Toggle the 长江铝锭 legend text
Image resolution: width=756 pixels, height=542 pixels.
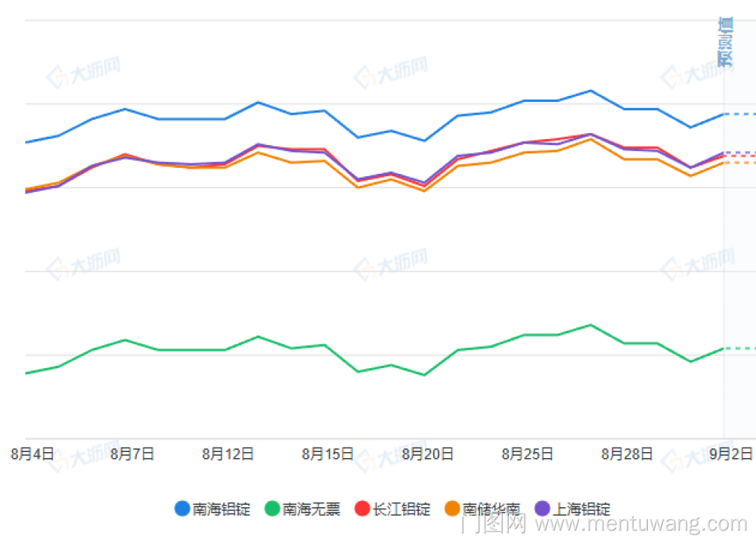tap(401, 509)
